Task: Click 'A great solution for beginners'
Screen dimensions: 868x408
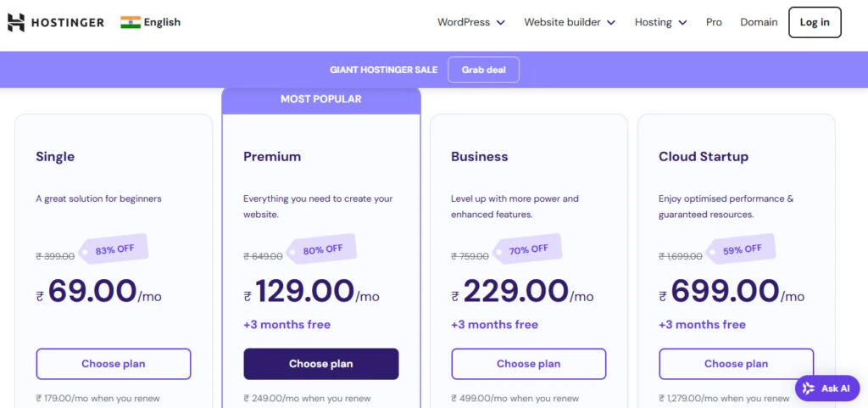Action: point(98,198)
